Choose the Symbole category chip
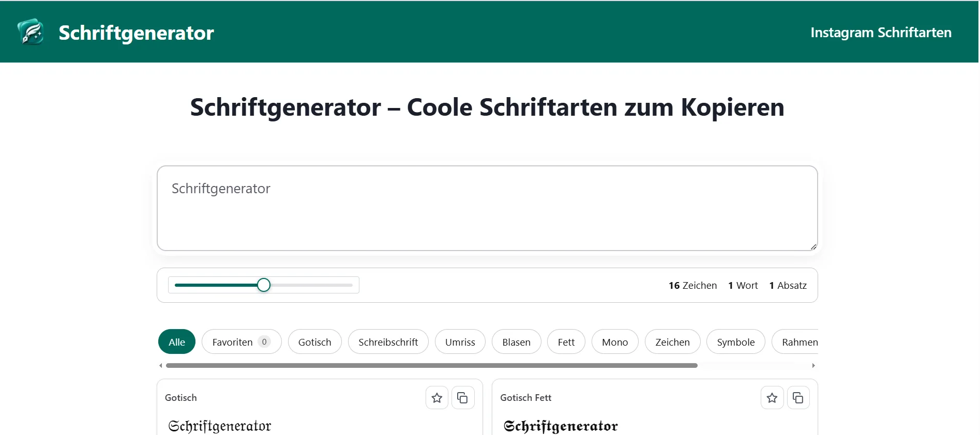This screenshot has height=435, width=980. tap(735, 341)
